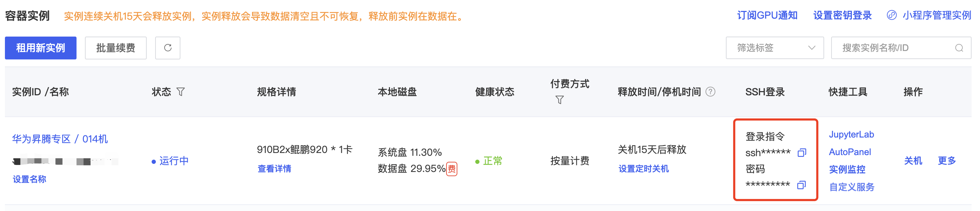Copy the SSH login command
The width and height of the screenshot is (980, 211).
[x=802, y=153]
